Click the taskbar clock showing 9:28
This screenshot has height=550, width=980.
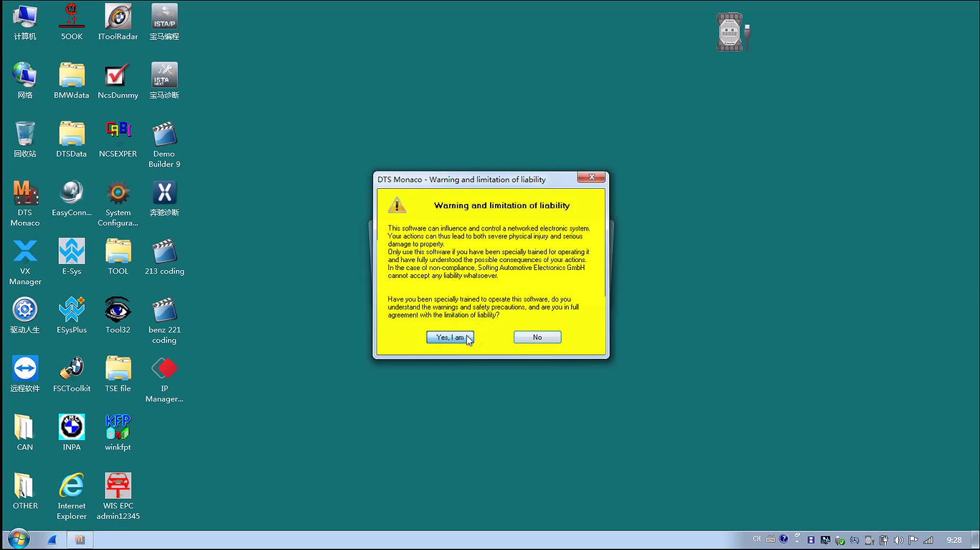coord(953,540)
